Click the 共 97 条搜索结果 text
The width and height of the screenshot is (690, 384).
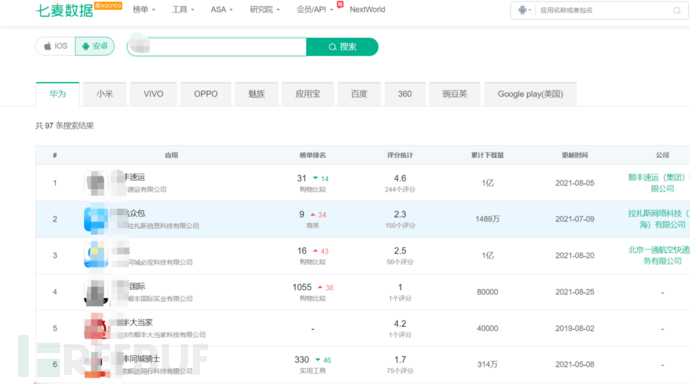(65, 126)
